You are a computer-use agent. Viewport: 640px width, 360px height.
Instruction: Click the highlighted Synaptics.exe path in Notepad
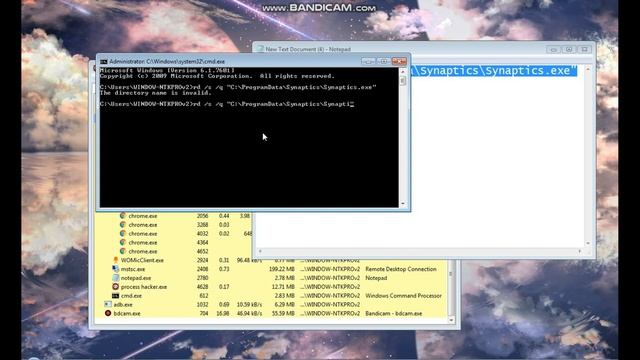494,71
